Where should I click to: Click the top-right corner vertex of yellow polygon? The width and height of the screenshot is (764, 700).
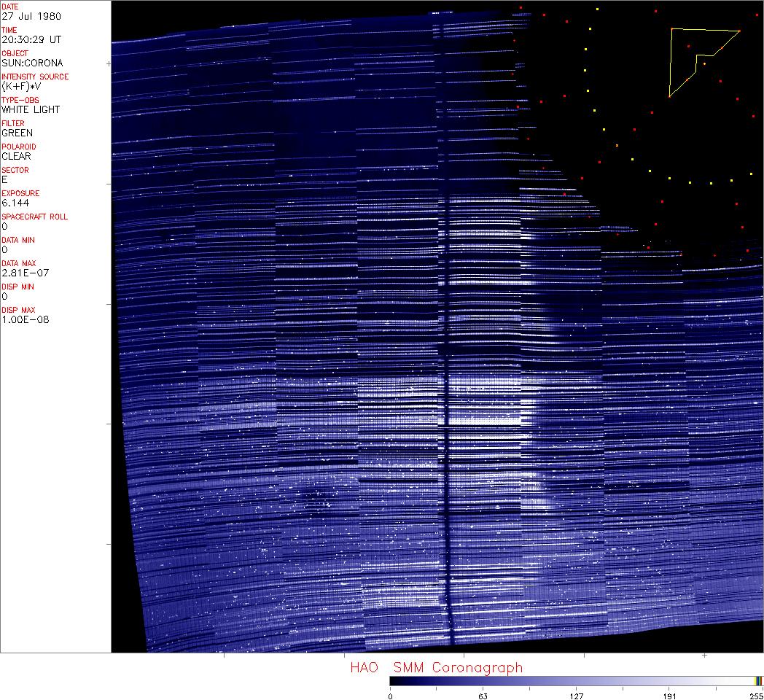(739, 31)
